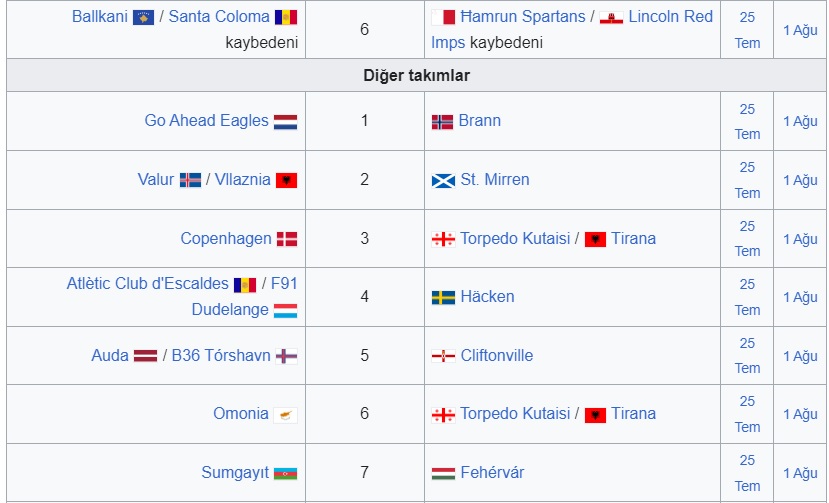
Task: Click the 1 Ağu date in Sumgayıt row
Action: click(x=800, y=473)
